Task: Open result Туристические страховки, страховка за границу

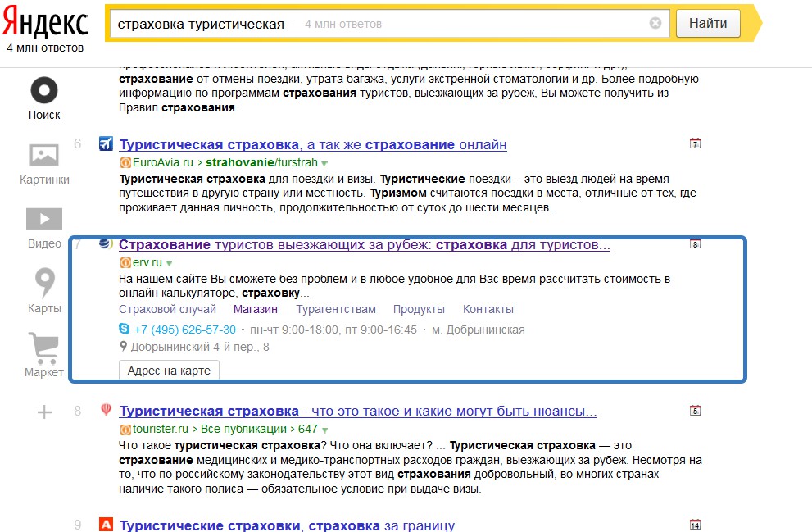Action: [x=287, y=525]
